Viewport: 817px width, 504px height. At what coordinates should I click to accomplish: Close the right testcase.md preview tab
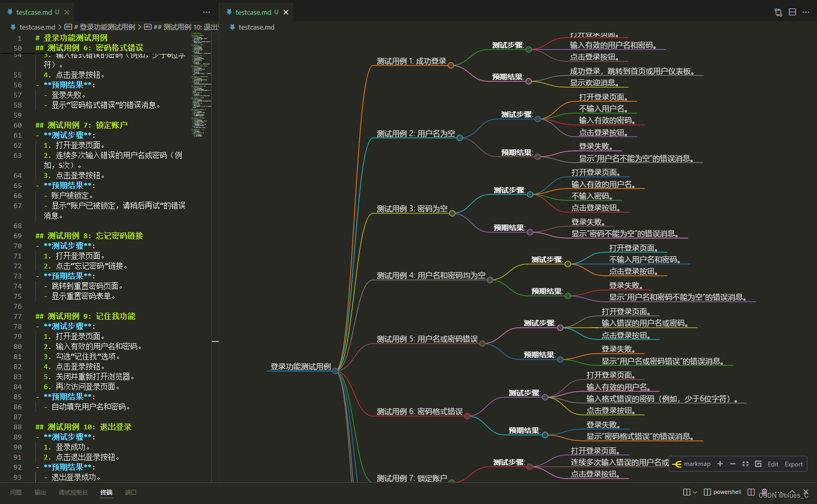286,12
